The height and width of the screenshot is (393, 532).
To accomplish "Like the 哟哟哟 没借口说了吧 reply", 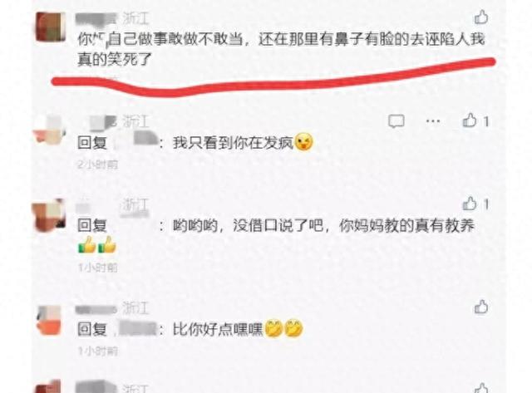I will [470, 204].
